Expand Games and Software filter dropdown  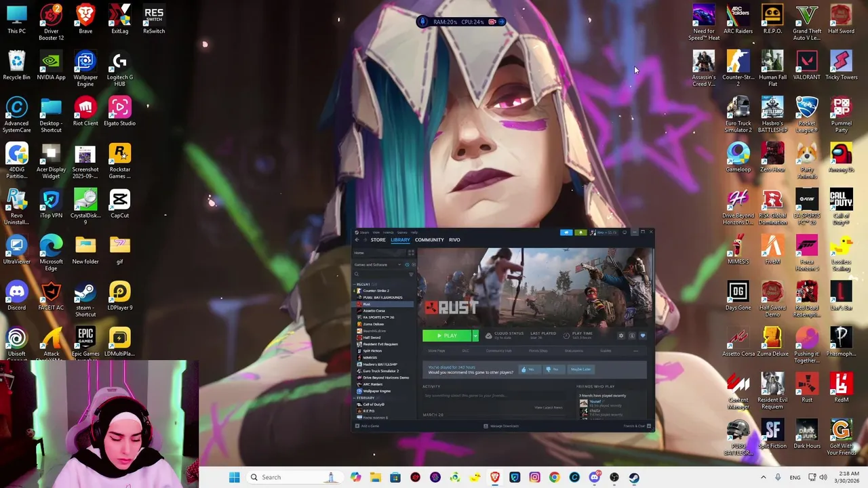tap(399, 265)
